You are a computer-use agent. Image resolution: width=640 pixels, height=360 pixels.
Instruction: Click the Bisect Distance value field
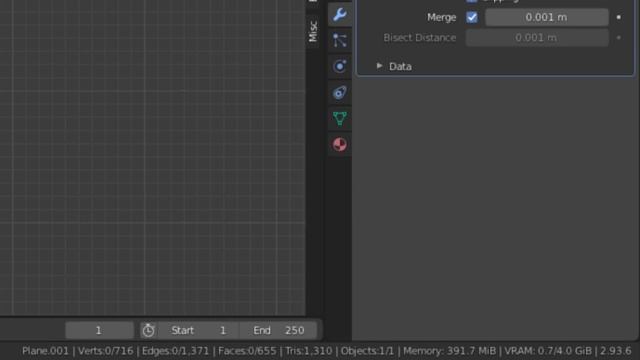(537, 38)
